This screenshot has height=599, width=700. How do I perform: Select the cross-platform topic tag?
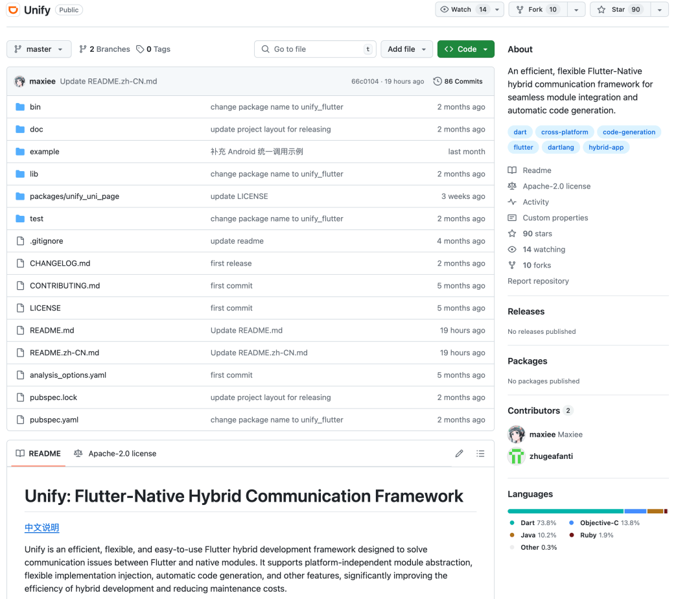coord(565,132)
